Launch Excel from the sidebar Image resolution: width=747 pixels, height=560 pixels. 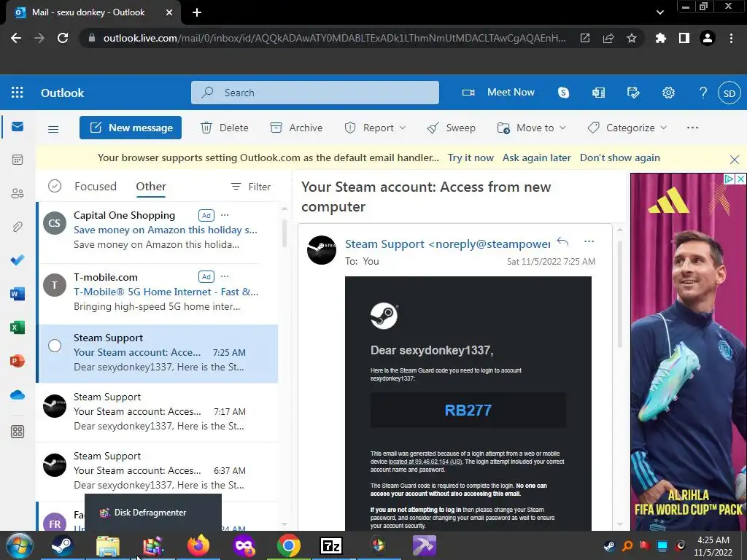tap(18, 327)
